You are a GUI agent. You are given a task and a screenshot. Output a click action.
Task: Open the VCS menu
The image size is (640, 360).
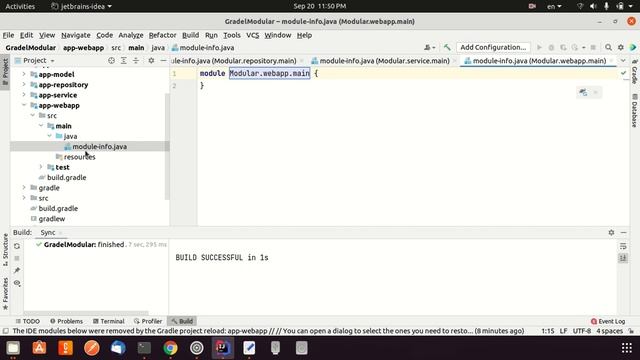tap(252, 35)
